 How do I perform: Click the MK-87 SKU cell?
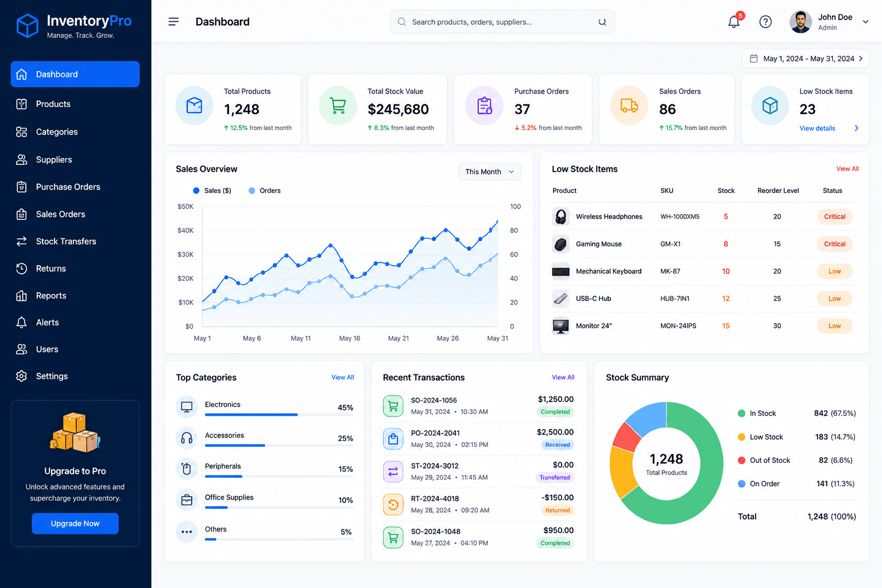tap(670, 271)
